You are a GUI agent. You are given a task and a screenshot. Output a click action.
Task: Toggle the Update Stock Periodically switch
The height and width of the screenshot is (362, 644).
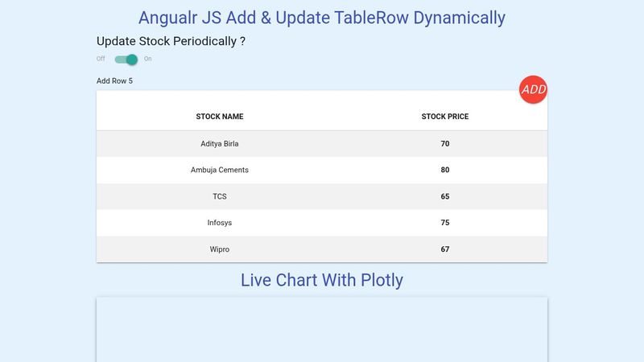pyautogui.click(x=126, y=59)
